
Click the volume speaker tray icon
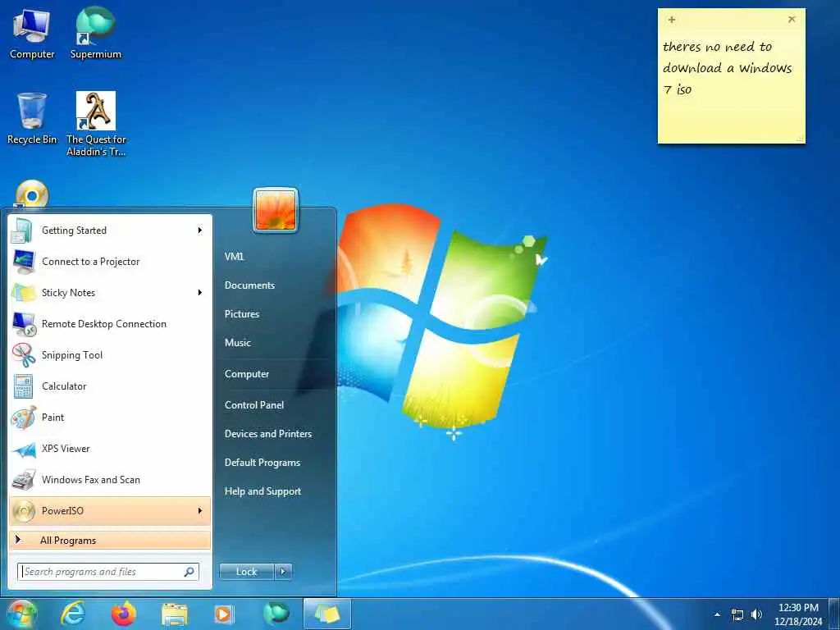pos(756,614)
